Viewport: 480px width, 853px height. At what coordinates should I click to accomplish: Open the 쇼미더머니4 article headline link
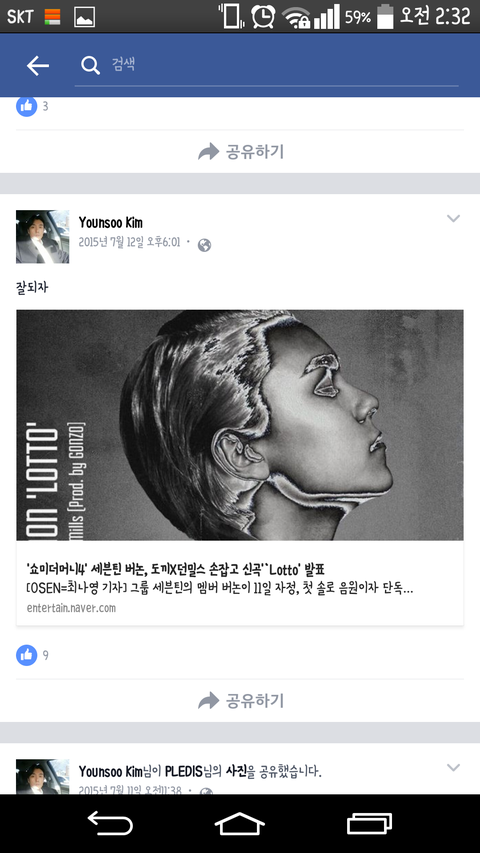[x=175, y=570]
